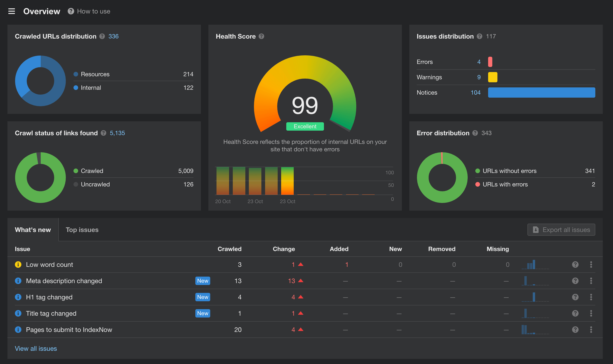Open the hamburger navigation menu
The width and height of the screenshot is (613, 364).
coord(12,11)
